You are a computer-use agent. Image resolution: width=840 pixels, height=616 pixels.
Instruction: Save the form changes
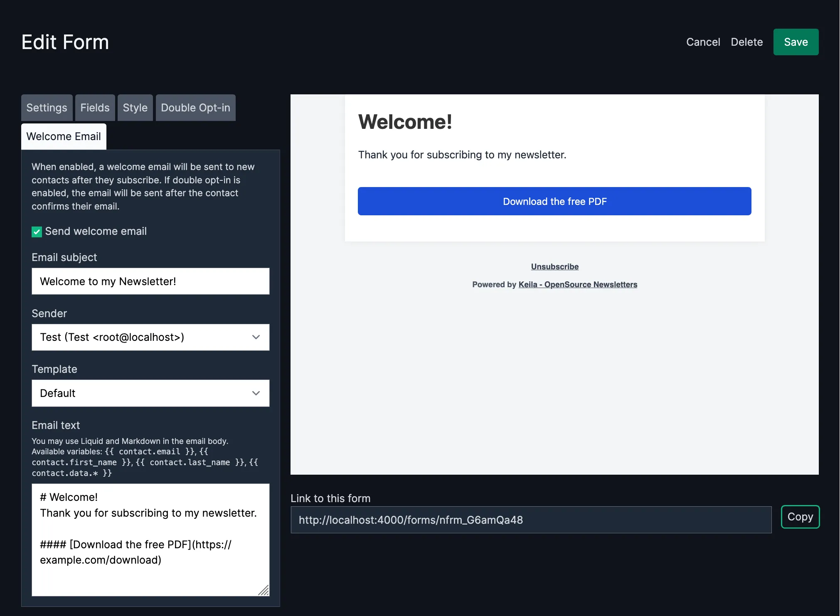click(x=796, y=42)
